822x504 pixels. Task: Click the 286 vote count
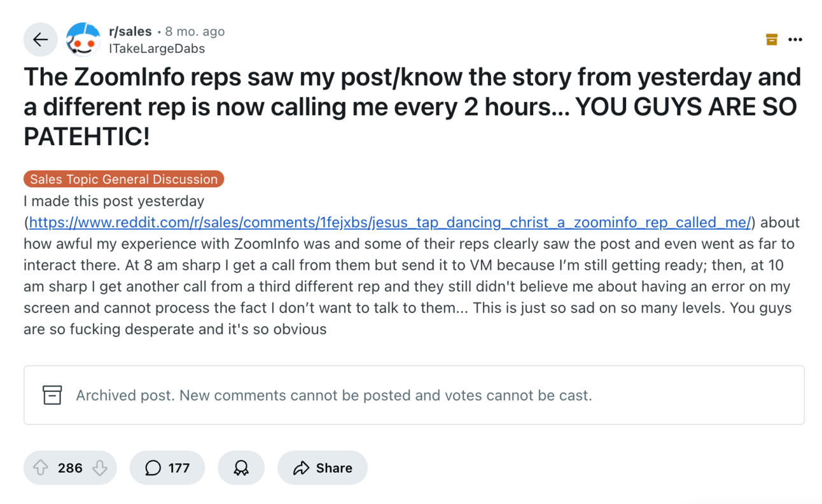(x=70, y=468)
